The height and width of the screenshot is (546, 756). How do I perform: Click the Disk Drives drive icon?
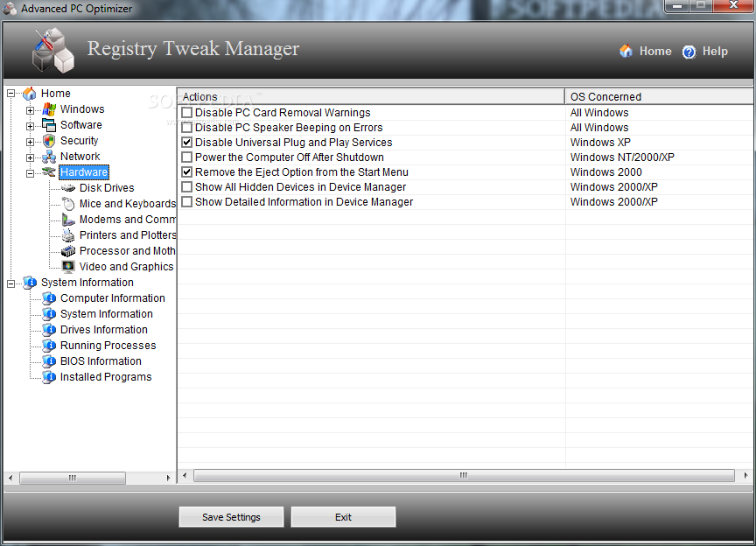68,188
